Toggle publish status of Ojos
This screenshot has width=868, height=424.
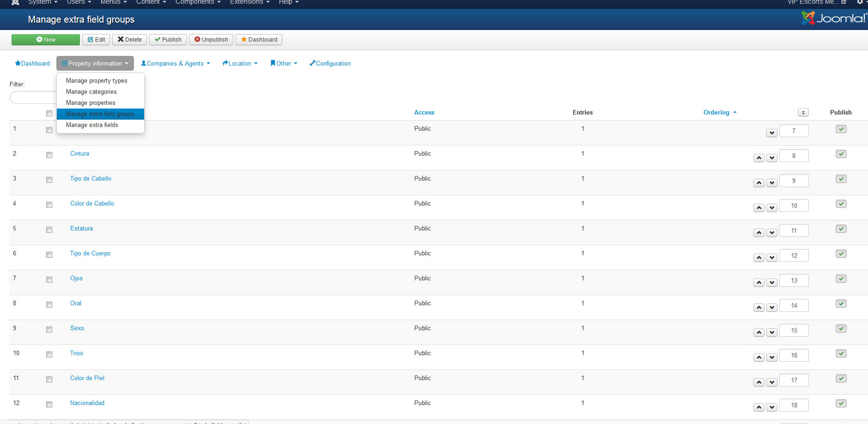[841, 279]
